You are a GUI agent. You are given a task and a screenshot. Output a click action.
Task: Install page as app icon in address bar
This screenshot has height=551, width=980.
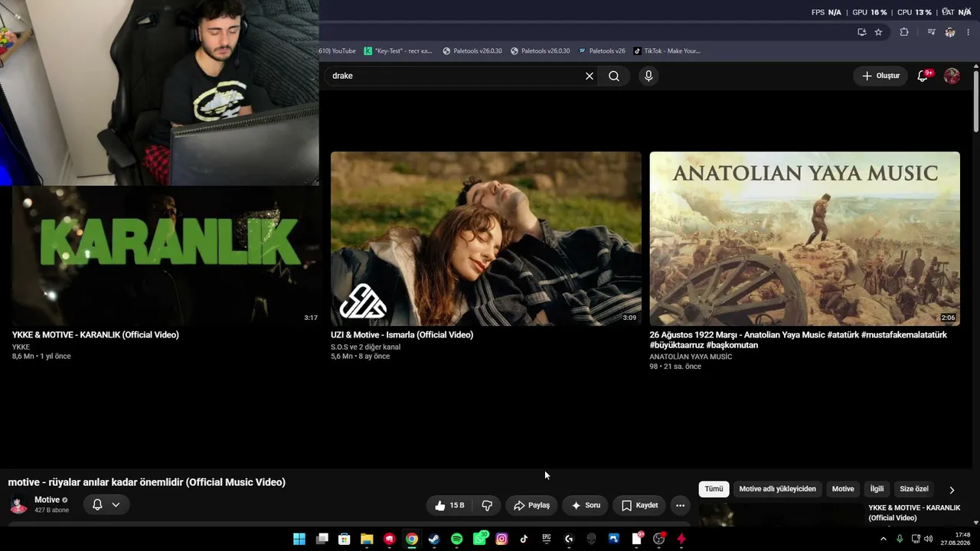(x=861, y=32)
